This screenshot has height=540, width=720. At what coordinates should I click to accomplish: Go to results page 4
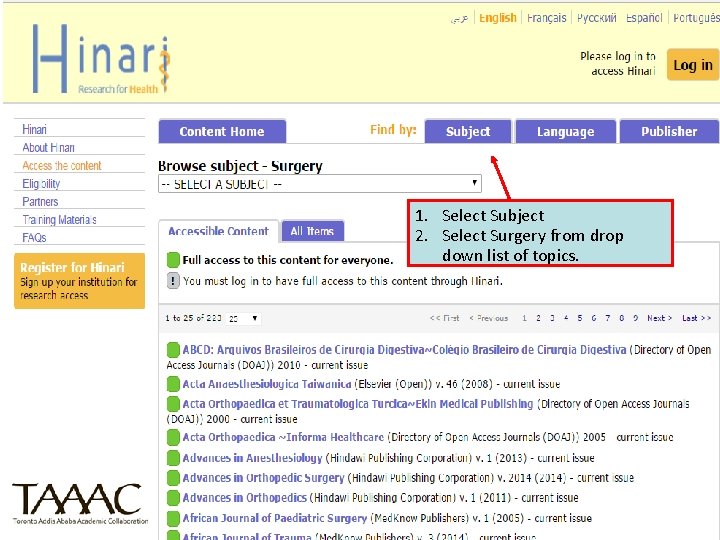[x=566, y=318]
